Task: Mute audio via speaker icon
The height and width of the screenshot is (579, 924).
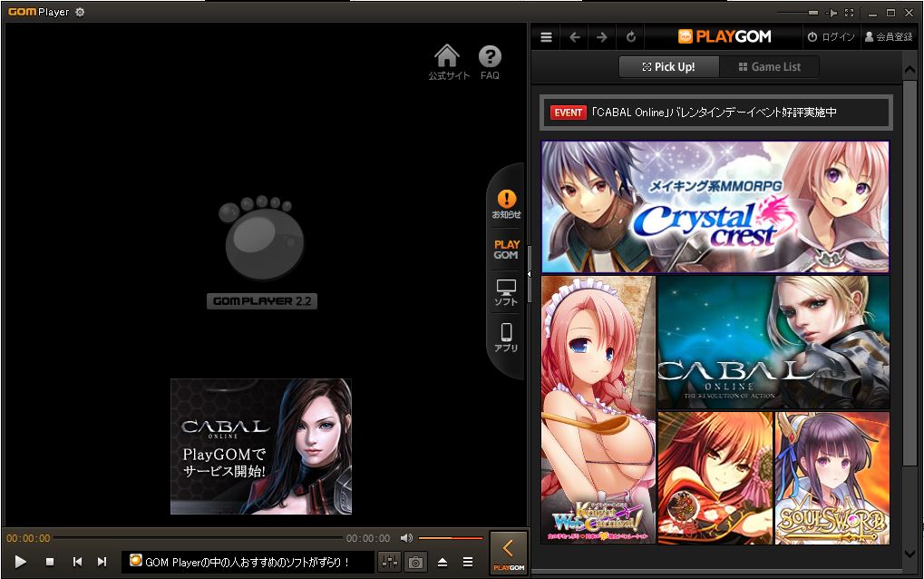Action: coord(406,538)
